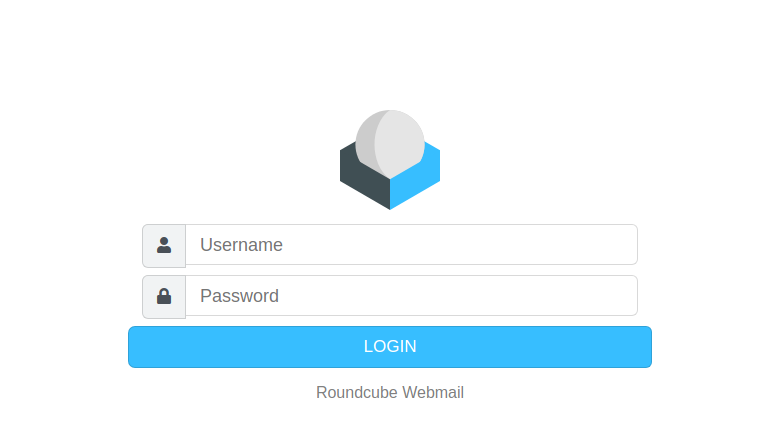Click the shaded crescent of the logo sphere
The height and width of the screenshot is (441, 780).
365,144
